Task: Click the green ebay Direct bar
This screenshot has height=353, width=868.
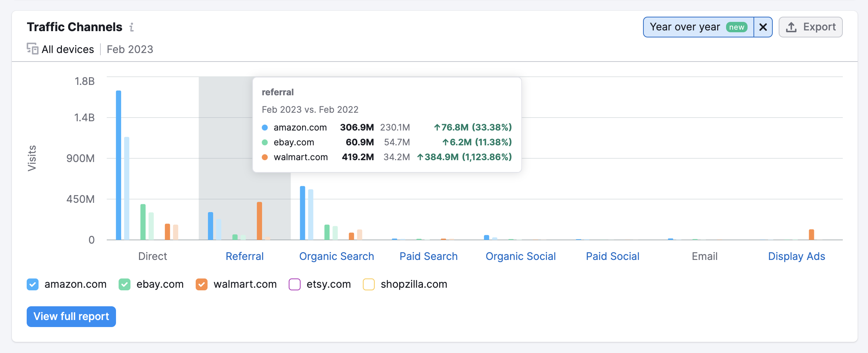Action: point(143,222)
